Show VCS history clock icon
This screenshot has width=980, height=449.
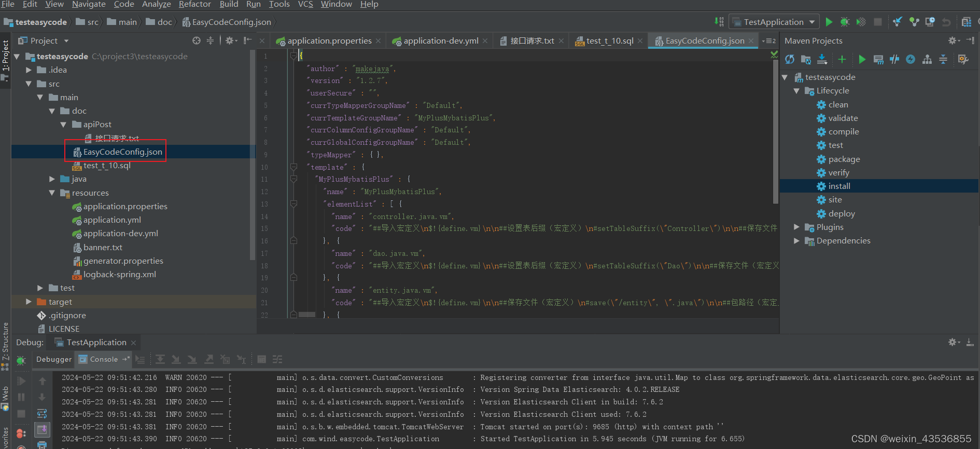click(930, 22)
